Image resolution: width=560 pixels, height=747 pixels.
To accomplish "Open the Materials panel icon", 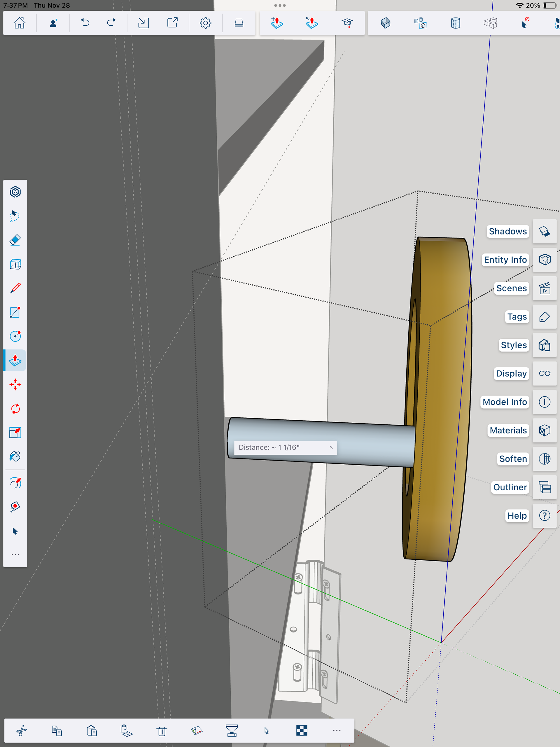I will click(545, 430).
